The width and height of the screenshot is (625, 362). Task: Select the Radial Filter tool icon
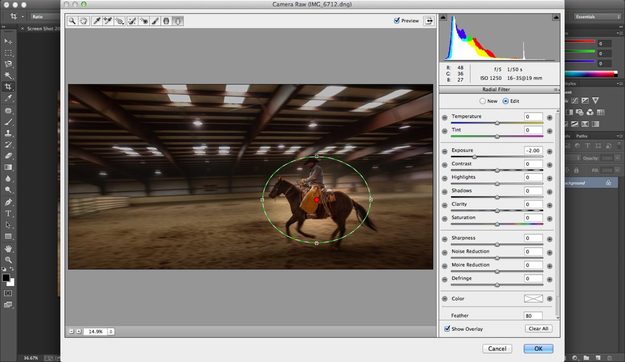tap(178, 21)
